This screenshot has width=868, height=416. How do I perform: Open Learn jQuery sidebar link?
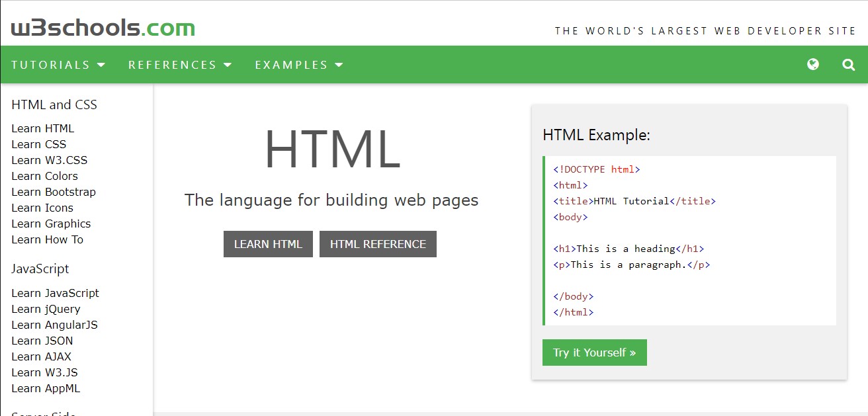tap(46, 309)
